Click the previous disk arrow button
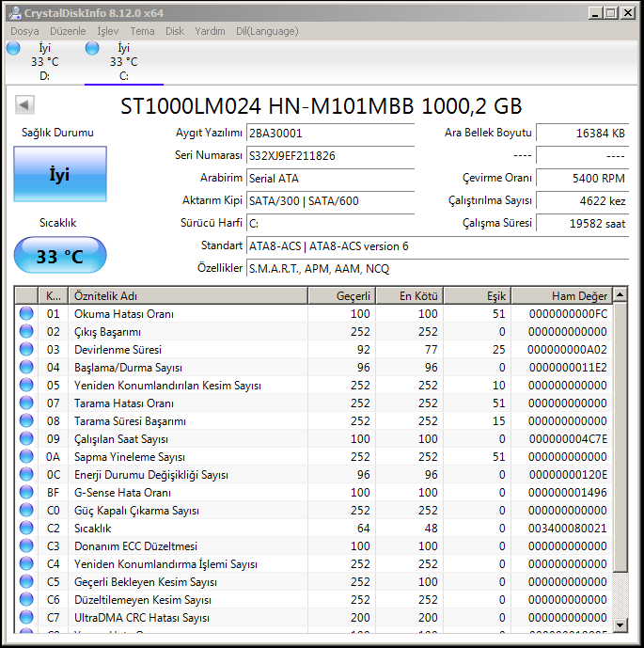 coord(25,105)
